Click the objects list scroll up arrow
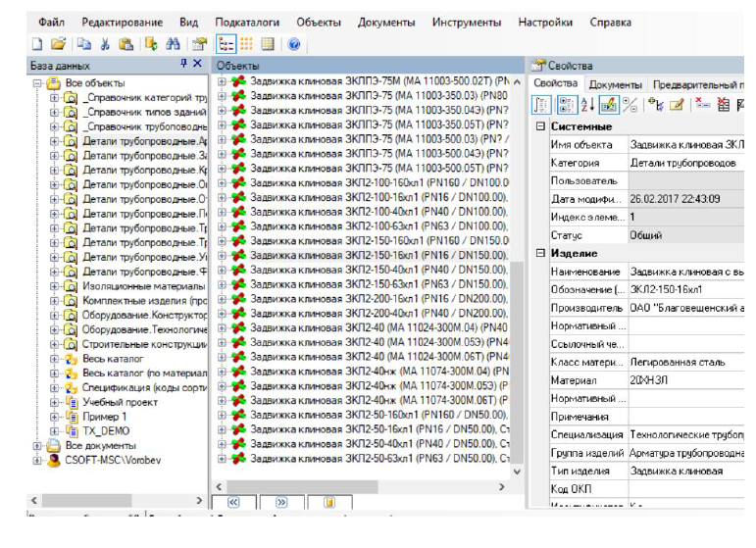 point(517,82)
